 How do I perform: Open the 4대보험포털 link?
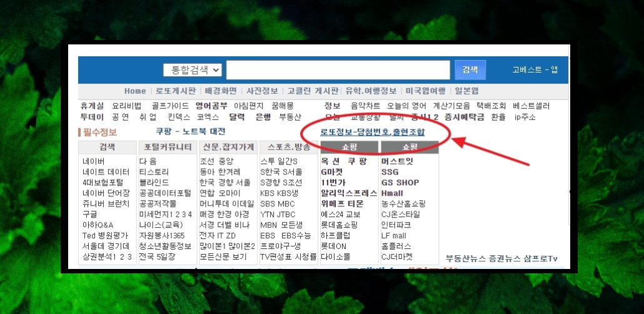tap(103, 183)
